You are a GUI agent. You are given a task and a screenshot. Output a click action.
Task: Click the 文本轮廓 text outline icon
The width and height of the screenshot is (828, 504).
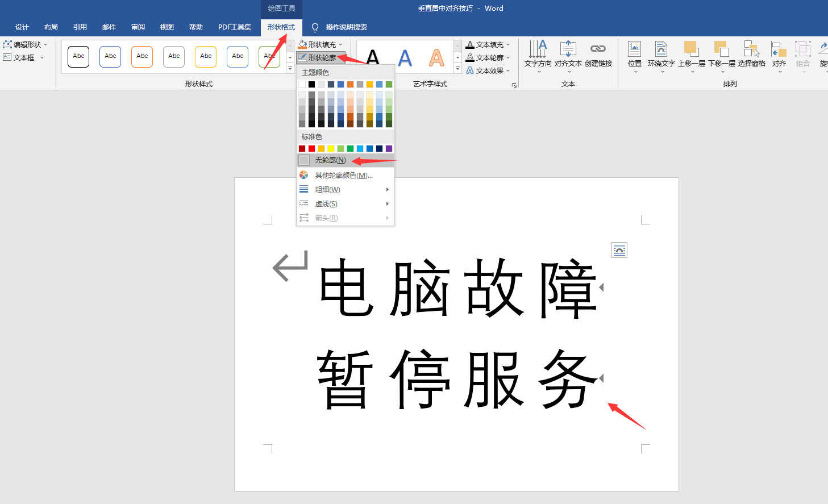click(470, 57)
